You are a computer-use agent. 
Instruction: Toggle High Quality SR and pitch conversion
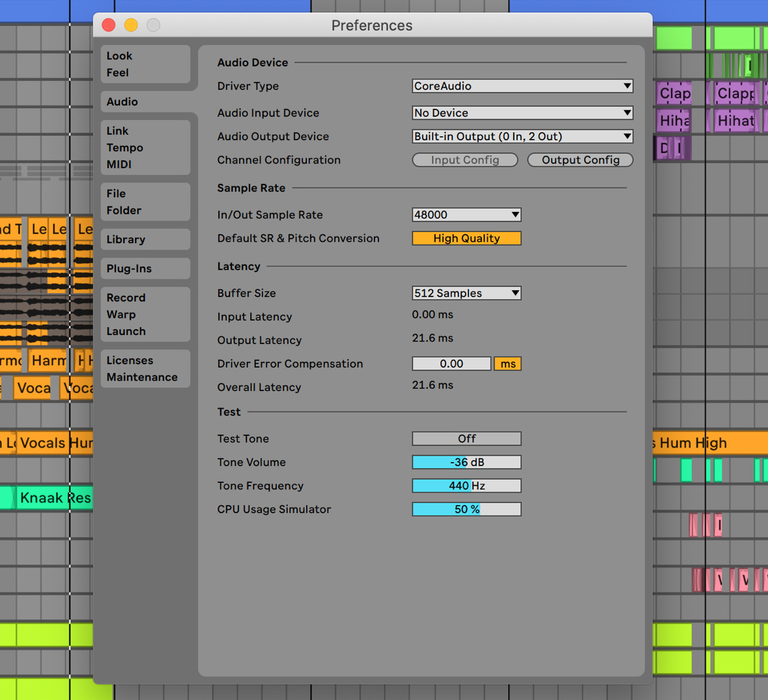466,239
